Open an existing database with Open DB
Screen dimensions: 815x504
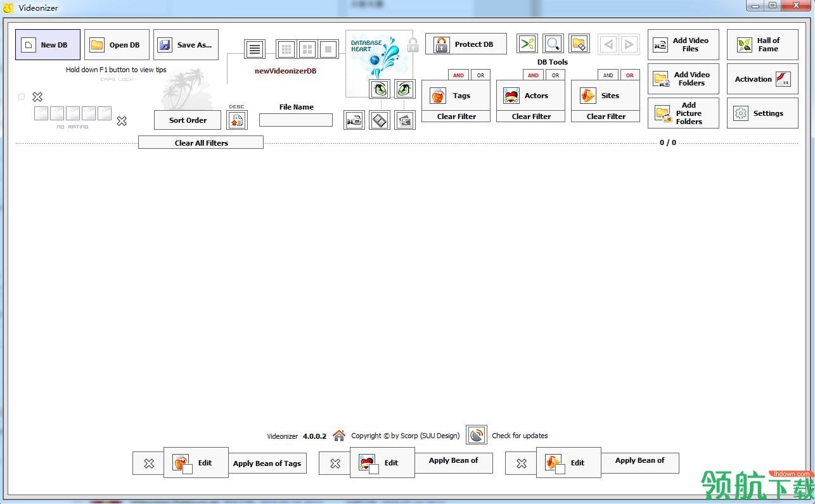pos(117,45)
